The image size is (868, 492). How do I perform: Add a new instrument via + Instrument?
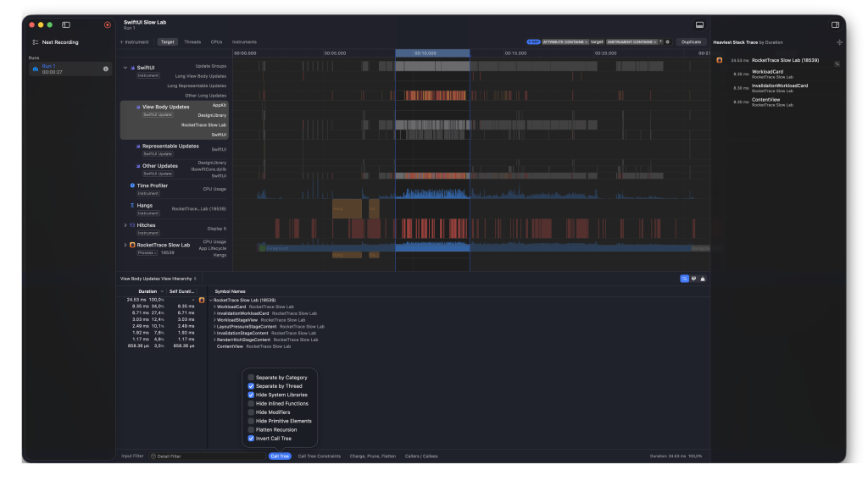[135, 42]
